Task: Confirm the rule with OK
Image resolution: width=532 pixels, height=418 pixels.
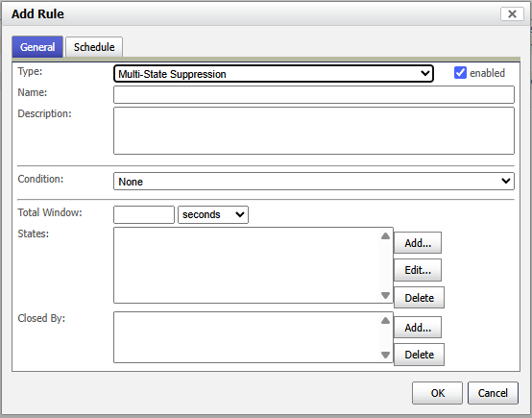Action: click(x=437, y=393)
